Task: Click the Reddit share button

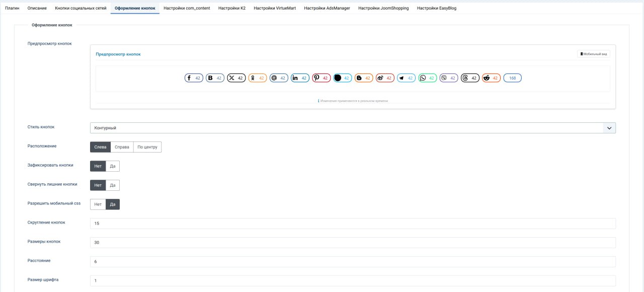Action: coord(491,78)
